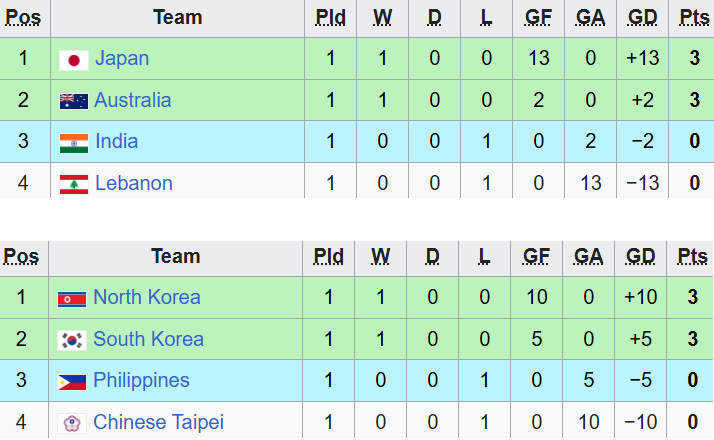
Task: Click the Lebanon flag icon
Action: (74, 184)
